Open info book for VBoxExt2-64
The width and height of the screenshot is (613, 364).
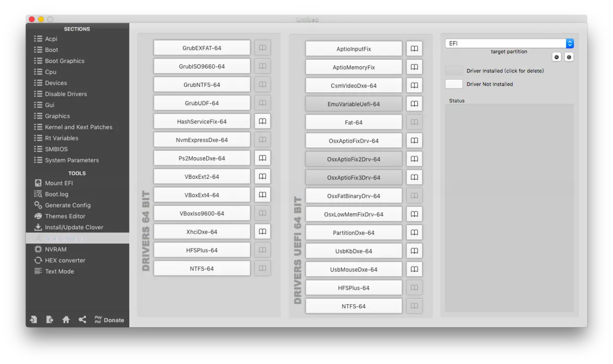click(x=263, y=176)
